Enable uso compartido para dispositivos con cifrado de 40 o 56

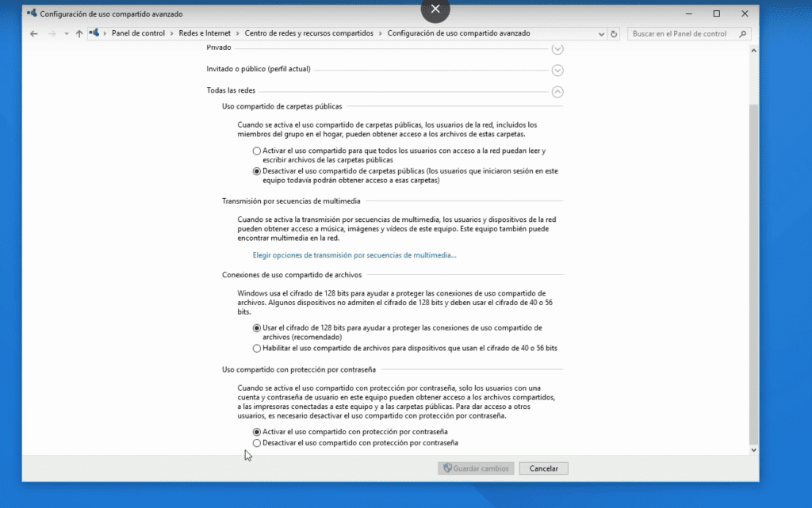click(256, 347)
